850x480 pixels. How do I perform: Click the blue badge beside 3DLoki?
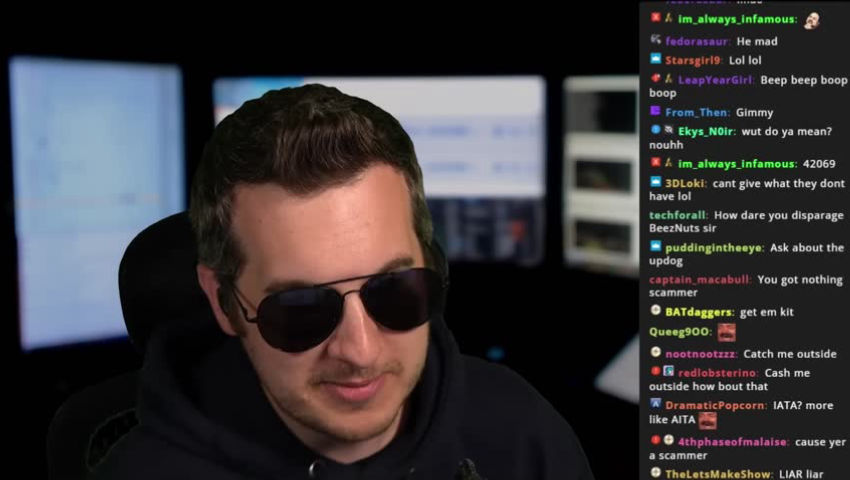655,182
